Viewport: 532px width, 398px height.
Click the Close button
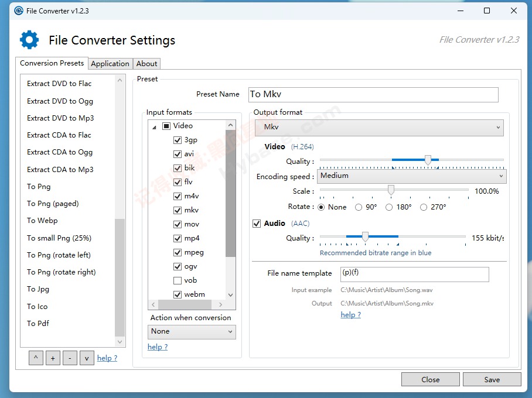tap(431, 379)
